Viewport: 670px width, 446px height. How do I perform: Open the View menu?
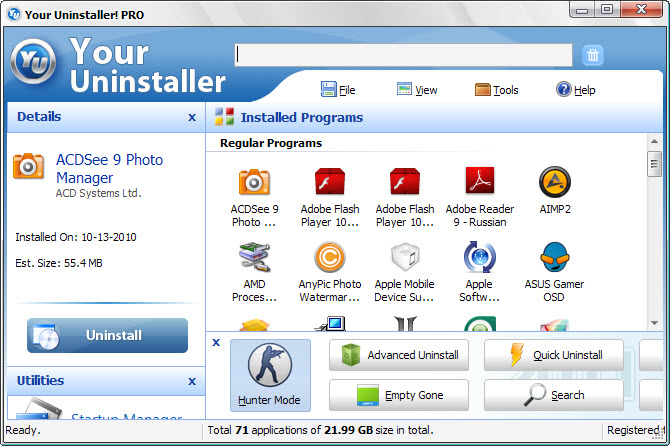[417, 90]
